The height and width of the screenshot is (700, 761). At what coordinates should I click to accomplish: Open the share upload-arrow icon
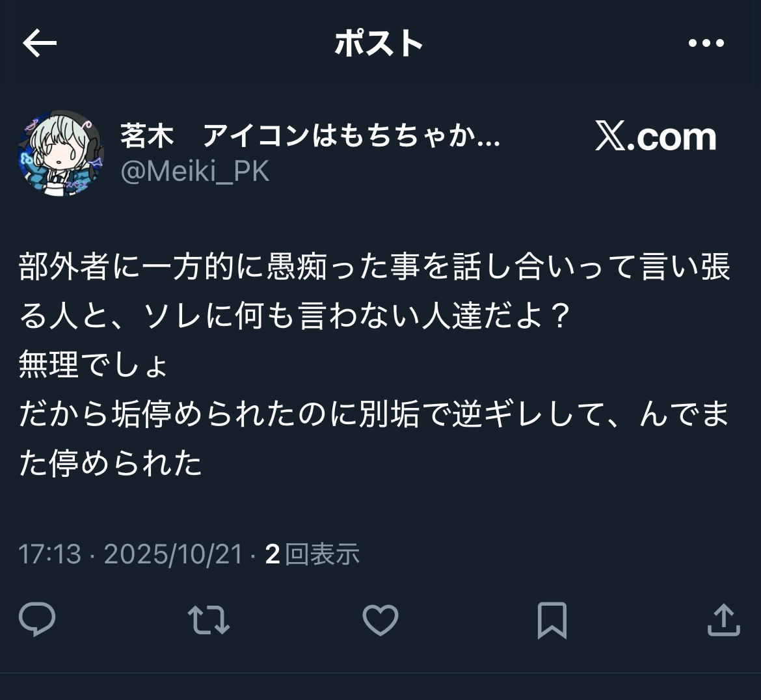pyautogui.click(x=724, y=619)
